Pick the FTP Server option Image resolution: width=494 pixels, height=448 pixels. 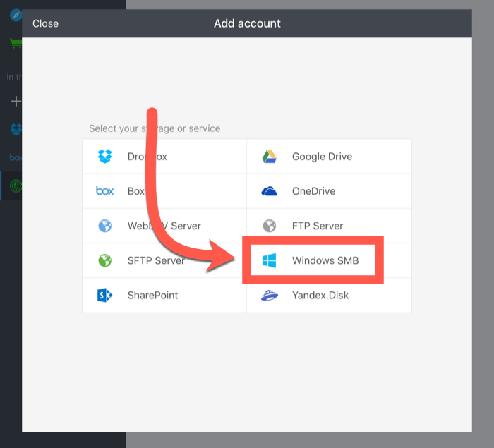pyautogui.click(x=330, y=226)
